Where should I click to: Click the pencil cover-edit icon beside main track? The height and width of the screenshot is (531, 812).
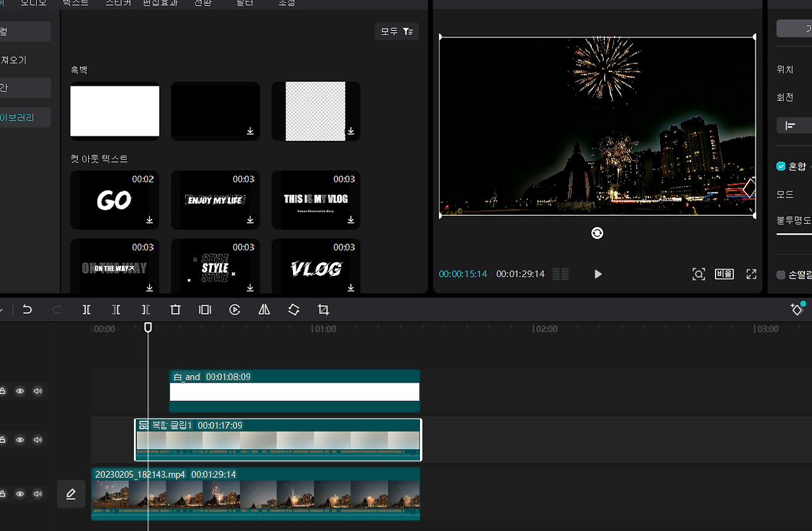tap(71, 494)
